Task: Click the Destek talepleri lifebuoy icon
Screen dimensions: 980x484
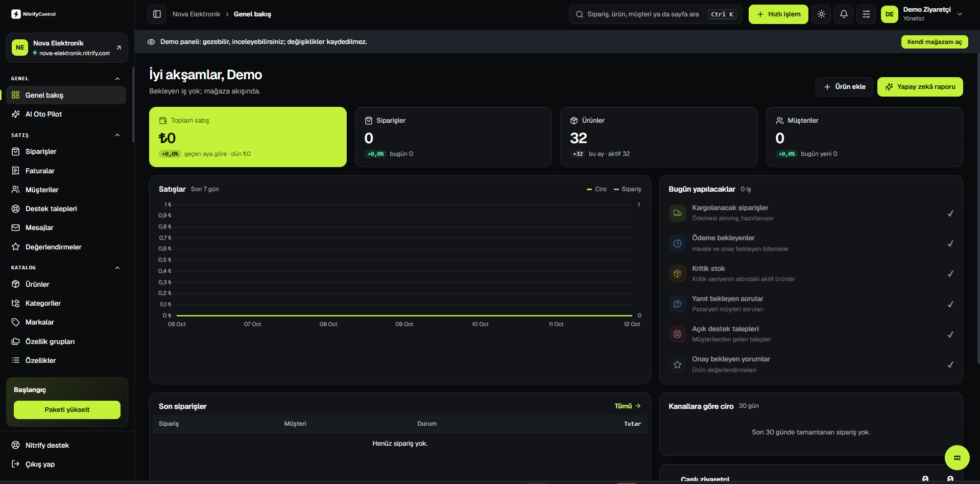Action: [16, 209]
